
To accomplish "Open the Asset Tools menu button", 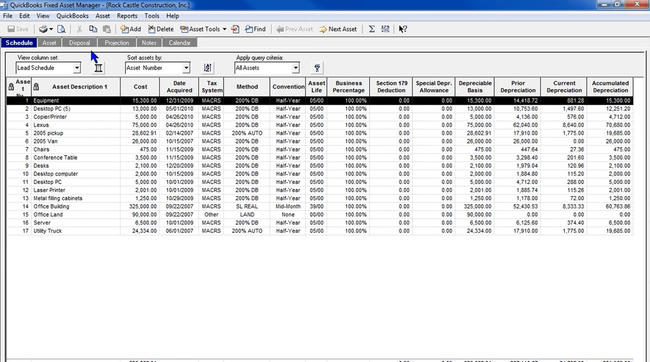I will pyautogui.click(x=200, y=29).
